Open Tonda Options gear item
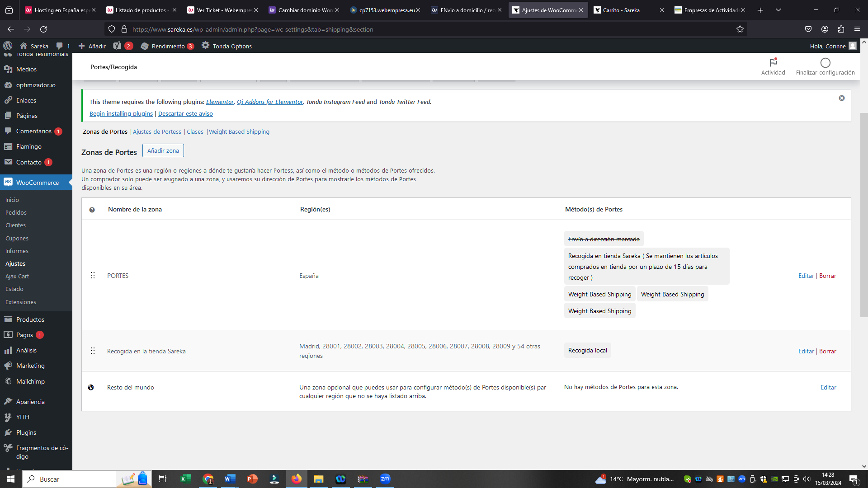Viewport: 868px width, 488px height. 226,46
